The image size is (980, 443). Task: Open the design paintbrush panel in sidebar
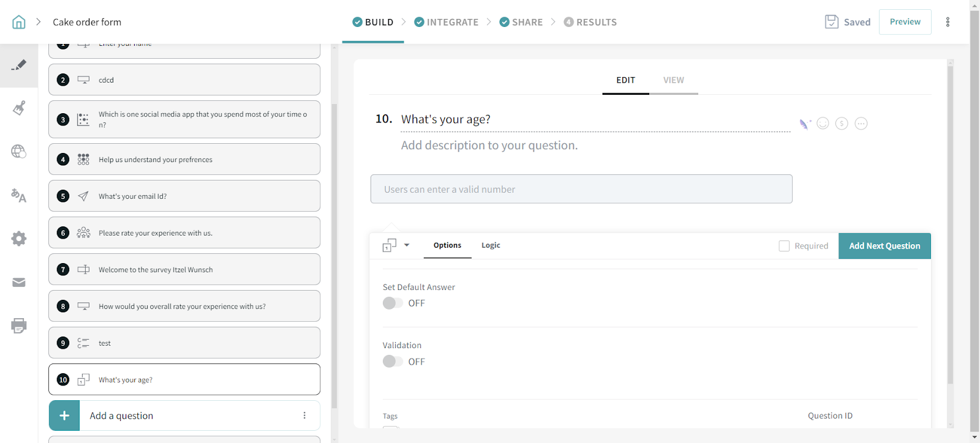(19, 108)
